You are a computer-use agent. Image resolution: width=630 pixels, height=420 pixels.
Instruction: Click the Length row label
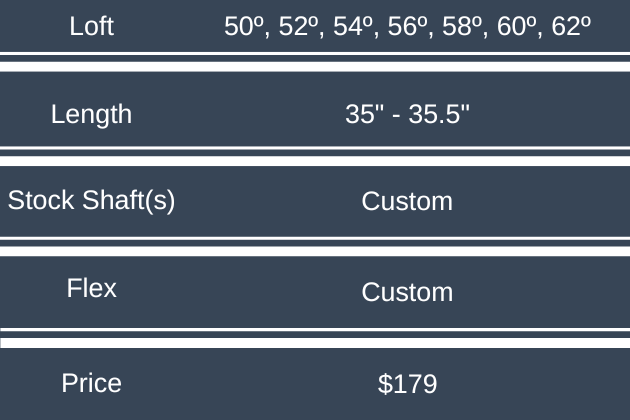91,114
